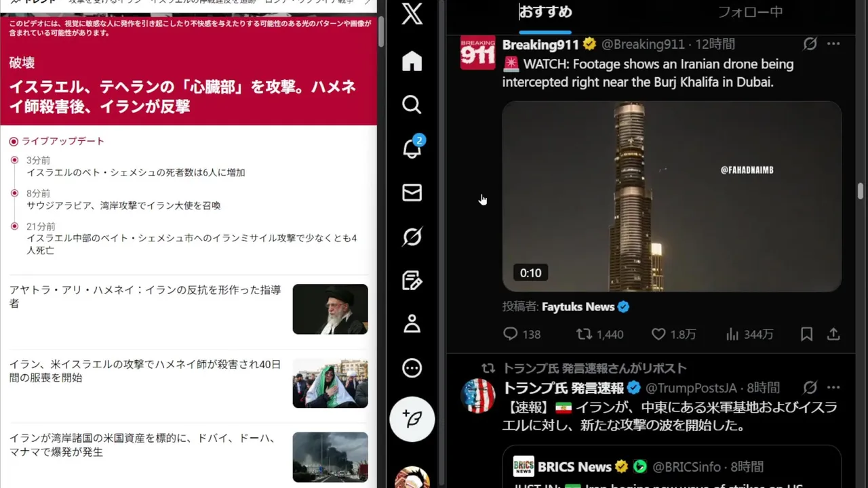Click the 8時間 timestamp on トランプ氏 発言速報 post

coord(763,388)
